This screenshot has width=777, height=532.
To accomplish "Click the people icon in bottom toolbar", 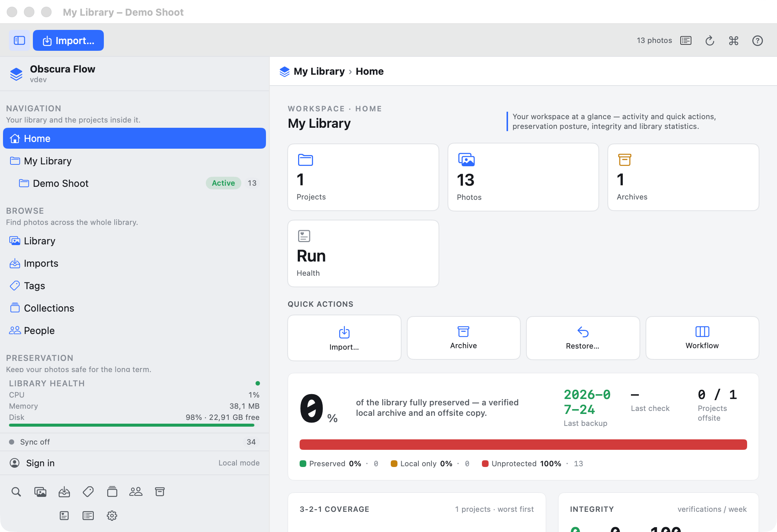I will (x=136, y=492).
